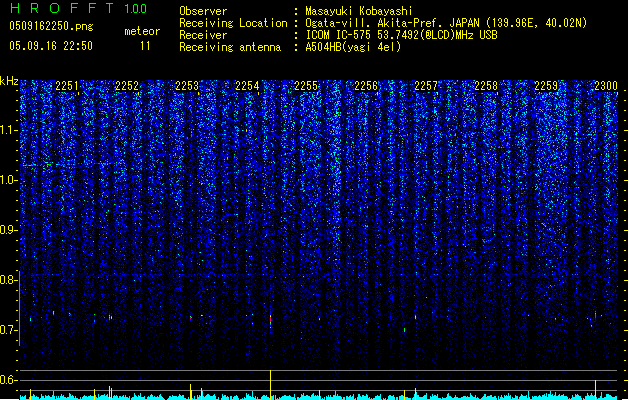The height and width of the screenshot is (400, 629).
Task: Click the Receiving antenna label
Action: click(230, 47)
